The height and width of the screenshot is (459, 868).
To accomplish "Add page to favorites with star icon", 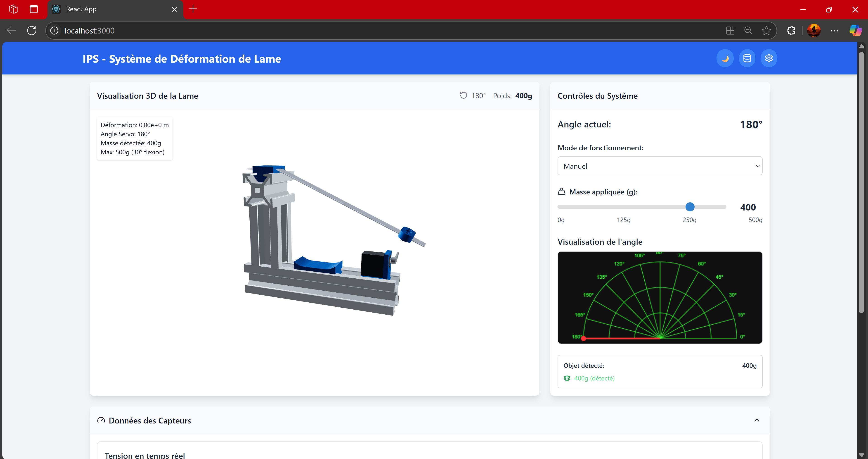I will (766, 31).
